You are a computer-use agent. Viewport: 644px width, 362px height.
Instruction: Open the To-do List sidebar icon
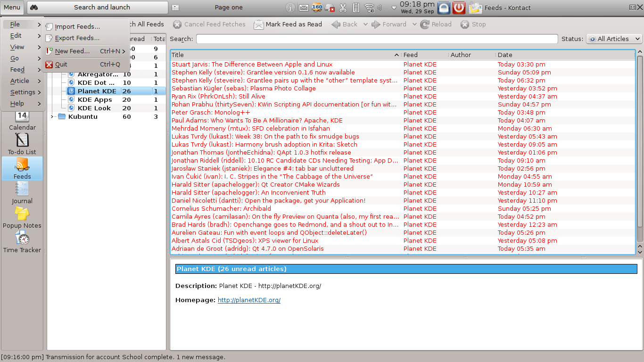[22, 143]
